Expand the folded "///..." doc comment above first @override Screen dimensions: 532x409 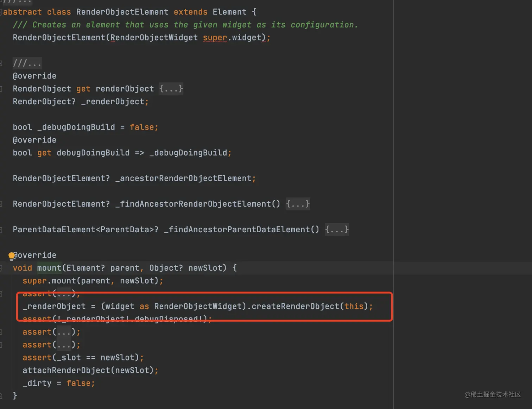click(x=27, y=63)
